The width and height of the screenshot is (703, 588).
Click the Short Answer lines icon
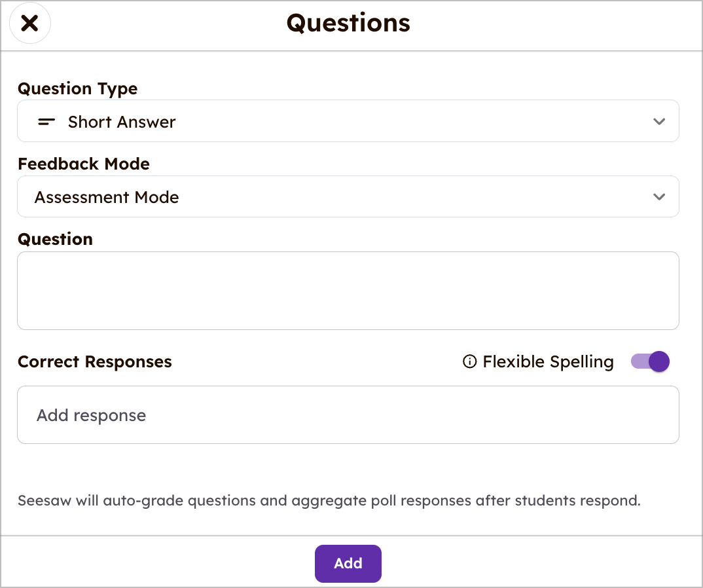(46, 122)
